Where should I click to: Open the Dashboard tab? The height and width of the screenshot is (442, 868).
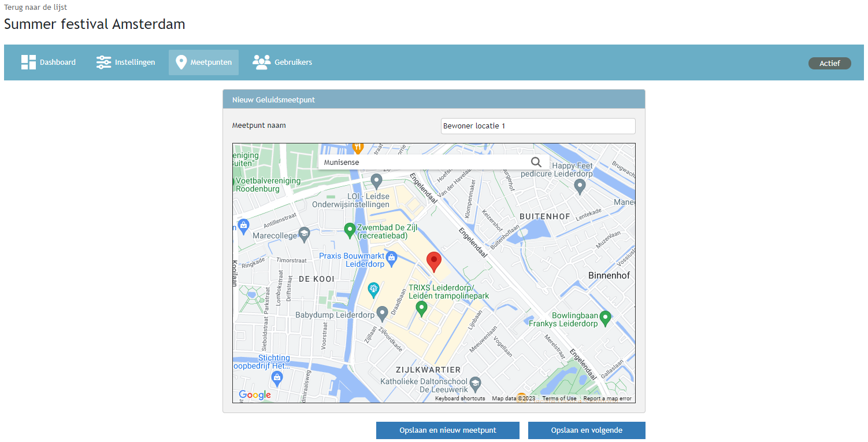tap(49, 62)
